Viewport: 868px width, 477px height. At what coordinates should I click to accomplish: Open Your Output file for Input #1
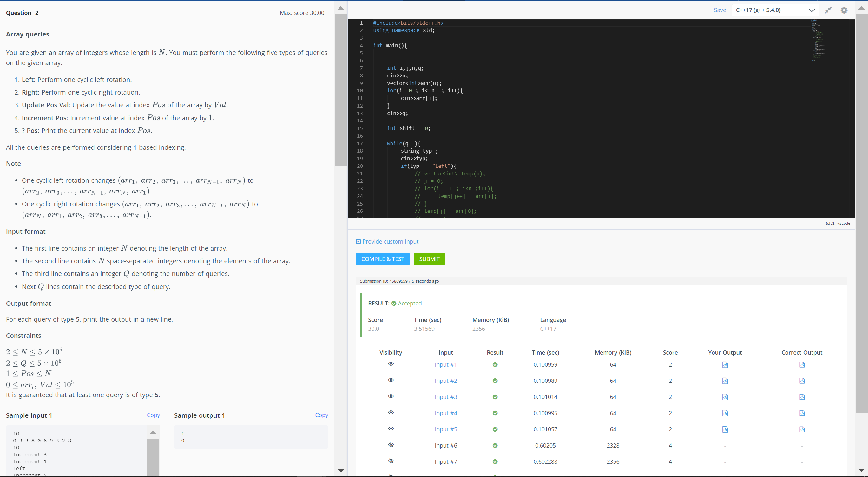pos(725,364)
